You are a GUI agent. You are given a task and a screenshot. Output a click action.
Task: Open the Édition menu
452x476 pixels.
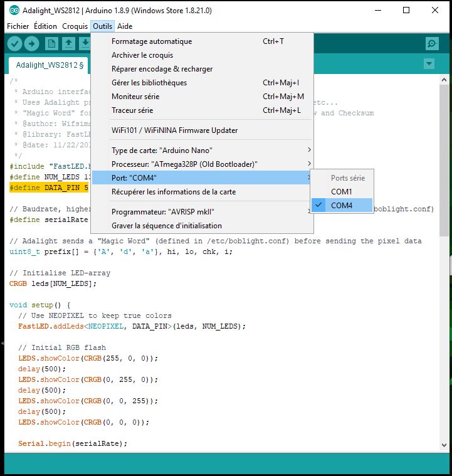click(45, 26)
